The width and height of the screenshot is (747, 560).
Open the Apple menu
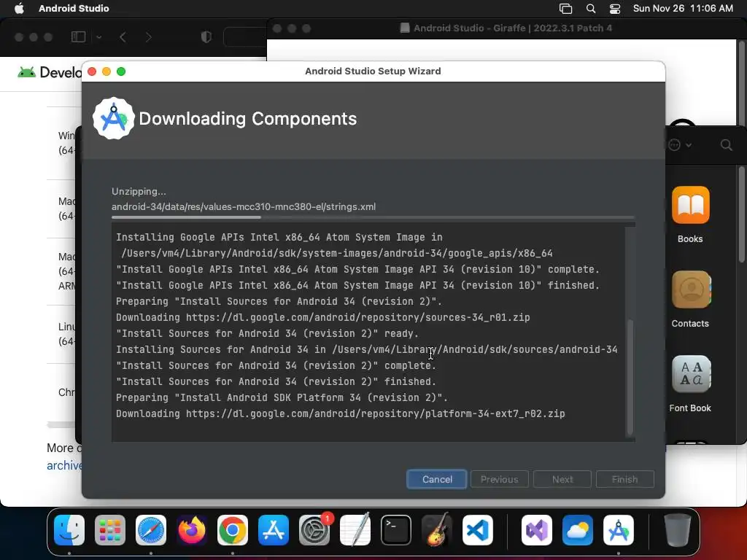[x=19, y=9]
